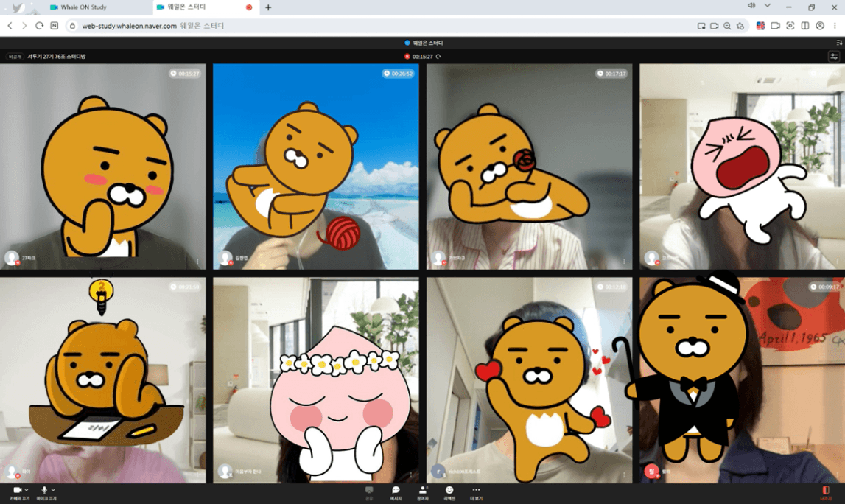This screenshot has height=504, width=845.
Task: Open the chat messages panel
Action: click(x=396, y=492)
